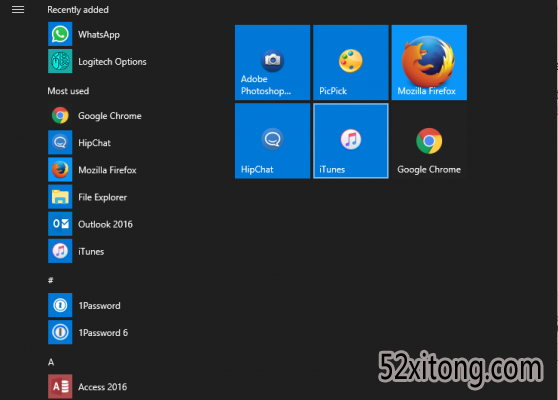The image size is (558, 400).
Task: Click the 'File Explorer' label text
Action: [102, 198]
